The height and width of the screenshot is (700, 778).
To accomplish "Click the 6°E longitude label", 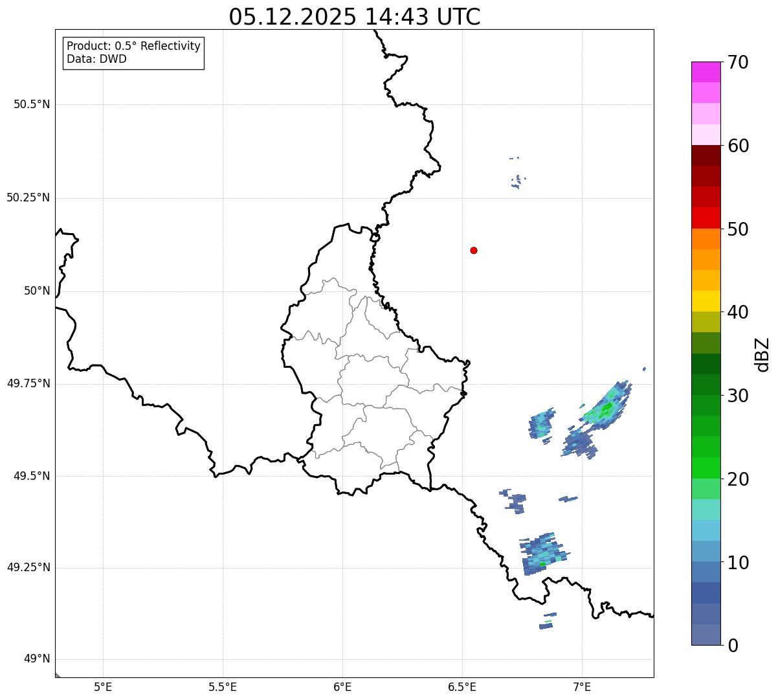I will (342, 686).
